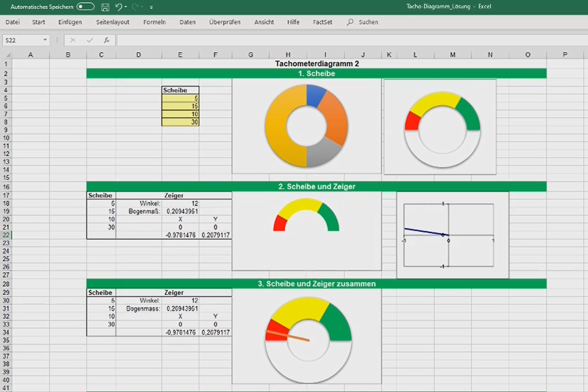Click the Customize Quick Access Toolbar icon
The width and height of the screenshot is (588, 392).
tap(151, 7)
